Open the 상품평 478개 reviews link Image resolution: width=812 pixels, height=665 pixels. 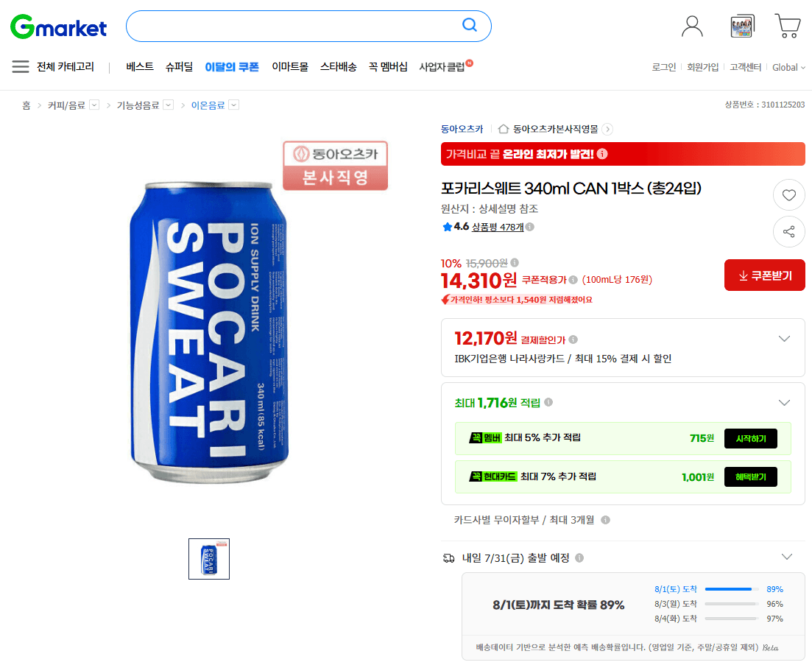point(498,227)
